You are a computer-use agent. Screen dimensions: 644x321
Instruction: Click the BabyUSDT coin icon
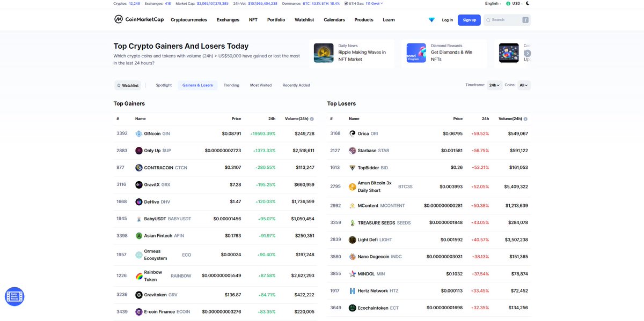(139, 219)
